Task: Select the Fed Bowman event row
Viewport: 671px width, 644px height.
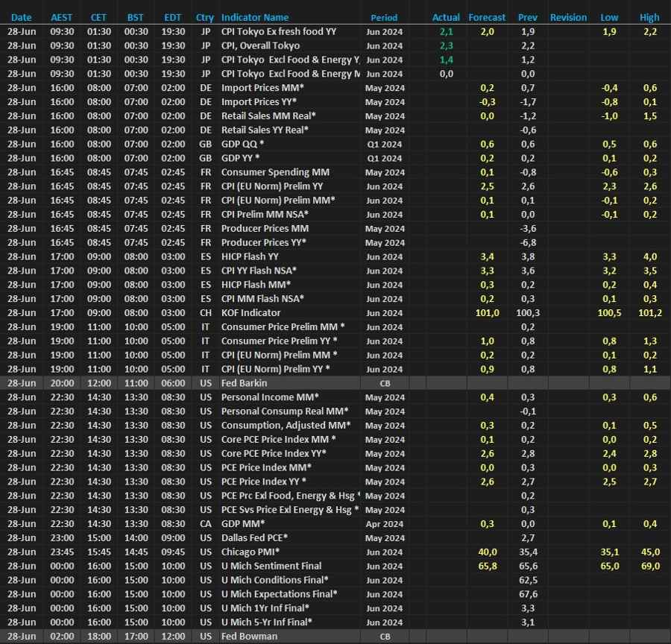Action: tap(335, 637)
